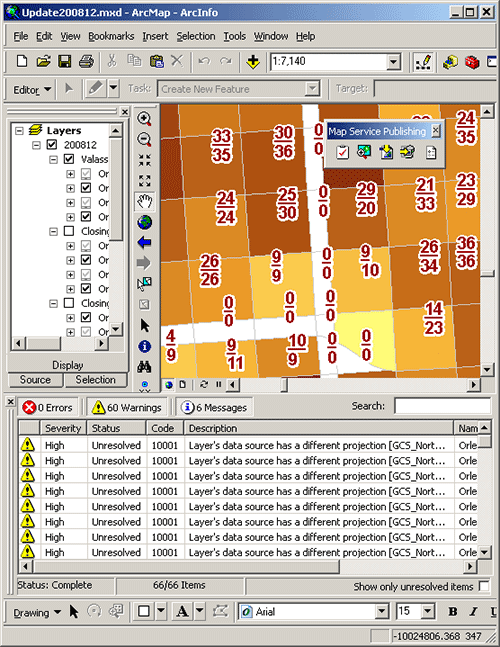Pause map drawing icon
Viewport: 500px width, 647px height.
point(219,385)
